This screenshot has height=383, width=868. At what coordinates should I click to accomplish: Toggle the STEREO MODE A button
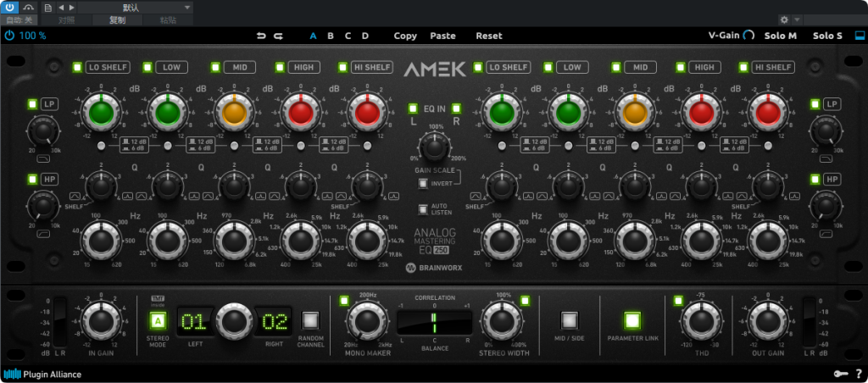159,321
